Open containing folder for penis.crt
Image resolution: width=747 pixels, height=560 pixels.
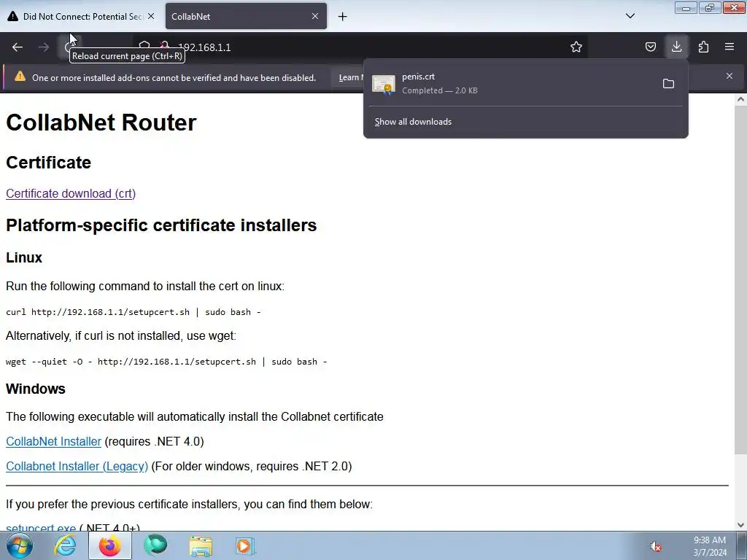click(x=668, y=84)
